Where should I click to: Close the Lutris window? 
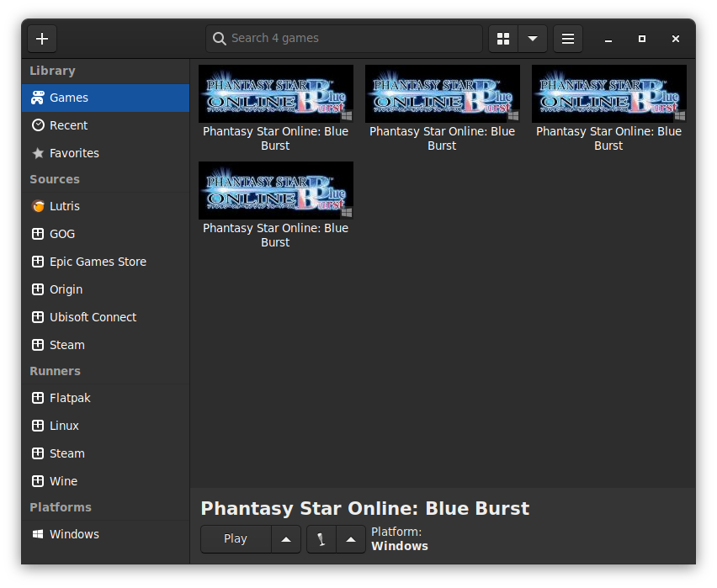tap(676, 39)
